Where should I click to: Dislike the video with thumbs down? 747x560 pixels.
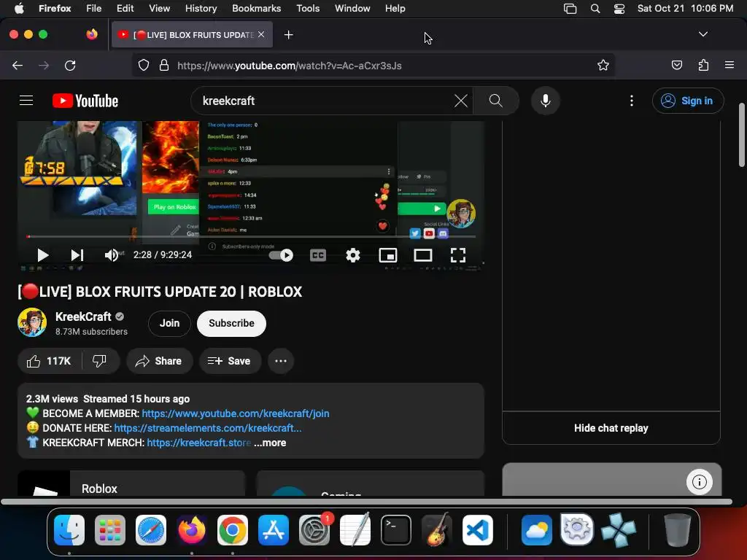pyautogui.click(x=99, y=361)
